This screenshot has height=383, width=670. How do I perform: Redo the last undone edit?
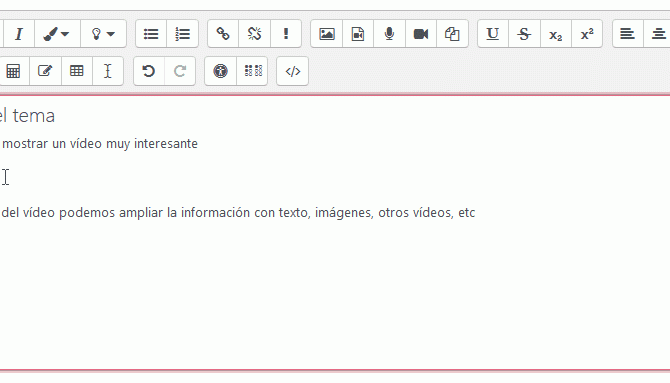[180, 71]
